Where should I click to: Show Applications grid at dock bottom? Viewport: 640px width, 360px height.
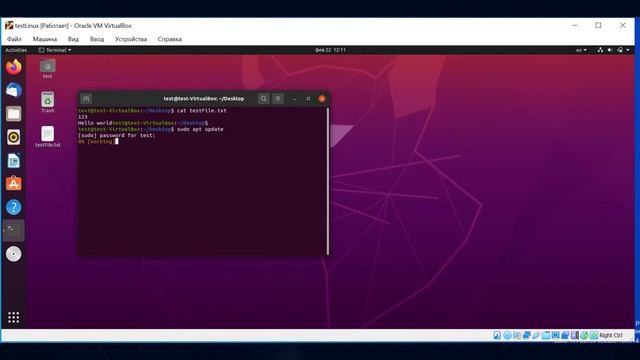click(13, 317)
